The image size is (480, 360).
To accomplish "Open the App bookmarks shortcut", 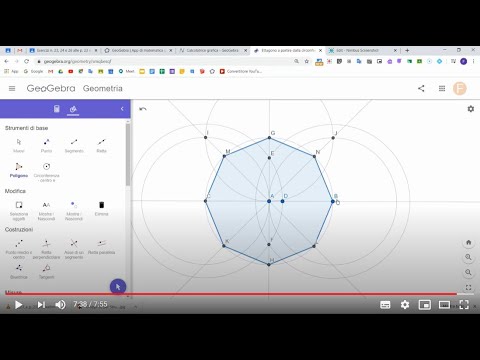I will click(x=11, y=71).
